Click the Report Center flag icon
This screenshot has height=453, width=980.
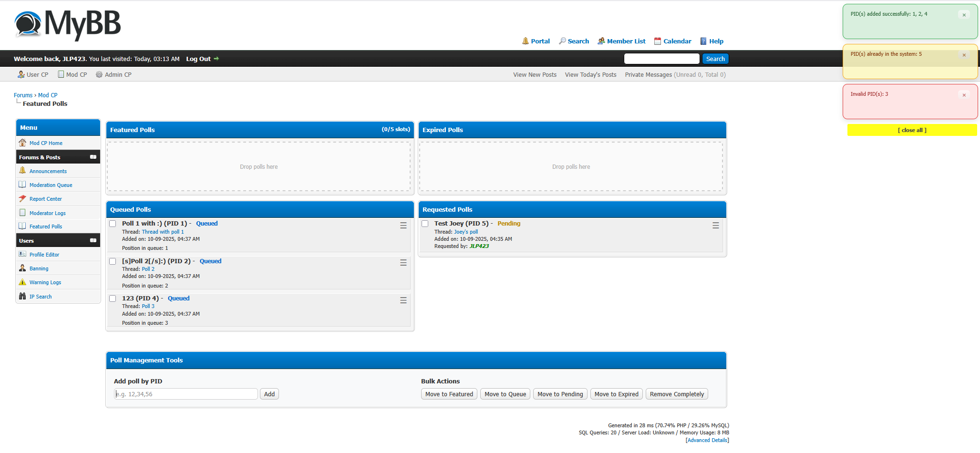pos(22,199)
